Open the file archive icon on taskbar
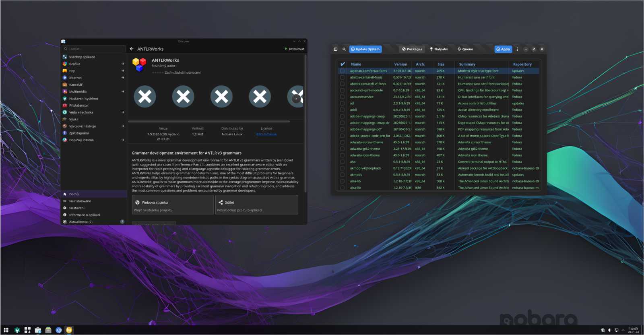Viewport: 644px width, 335px height. (x=48, y=330)
